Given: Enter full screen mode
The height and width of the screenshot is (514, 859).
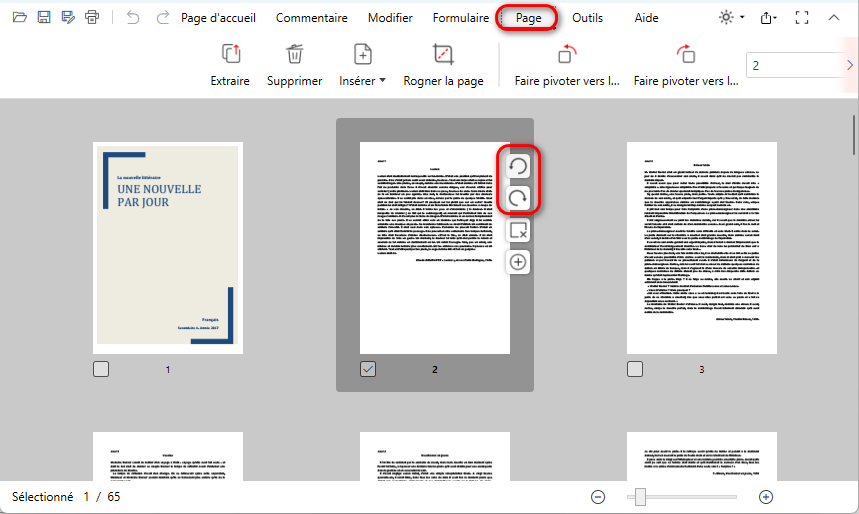Looking at the screenshot, I should [x=801, y=18].
